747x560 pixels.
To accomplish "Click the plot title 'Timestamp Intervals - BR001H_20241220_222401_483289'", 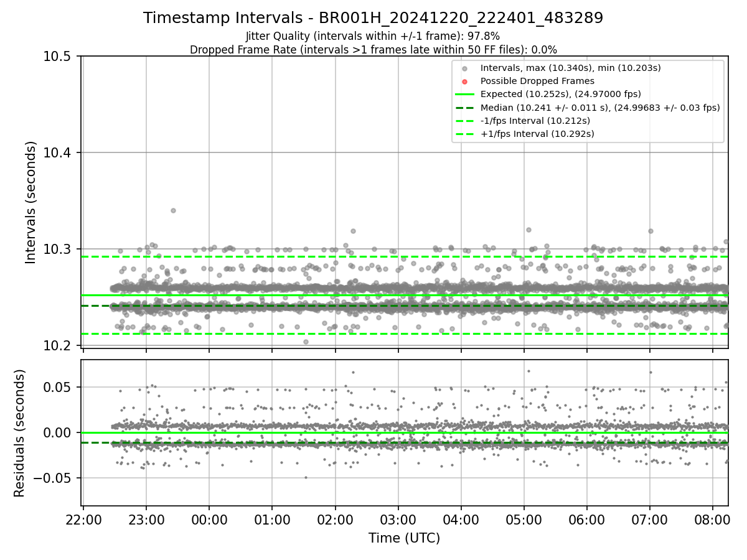I will [x=373, y=18].
